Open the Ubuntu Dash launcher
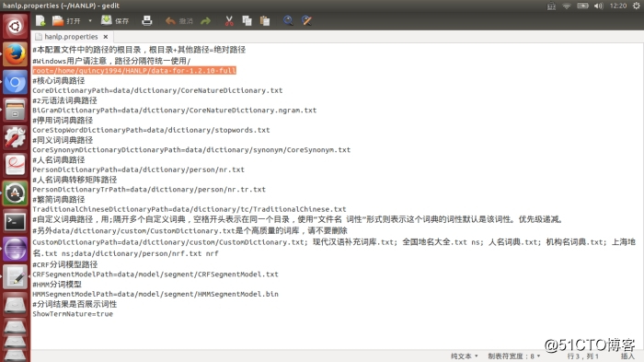 [16, 27]
